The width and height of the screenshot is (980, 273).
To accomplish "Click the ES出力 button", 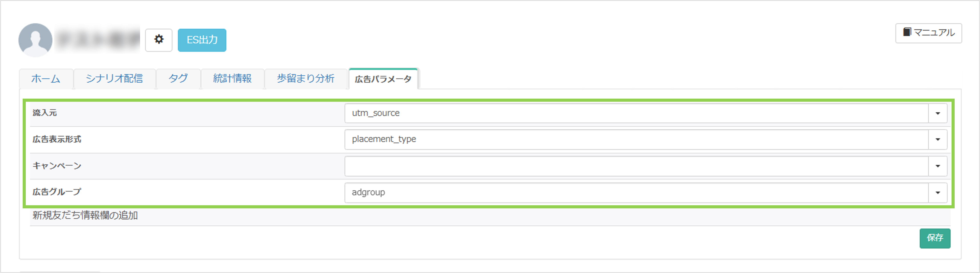I will point(202,40).
